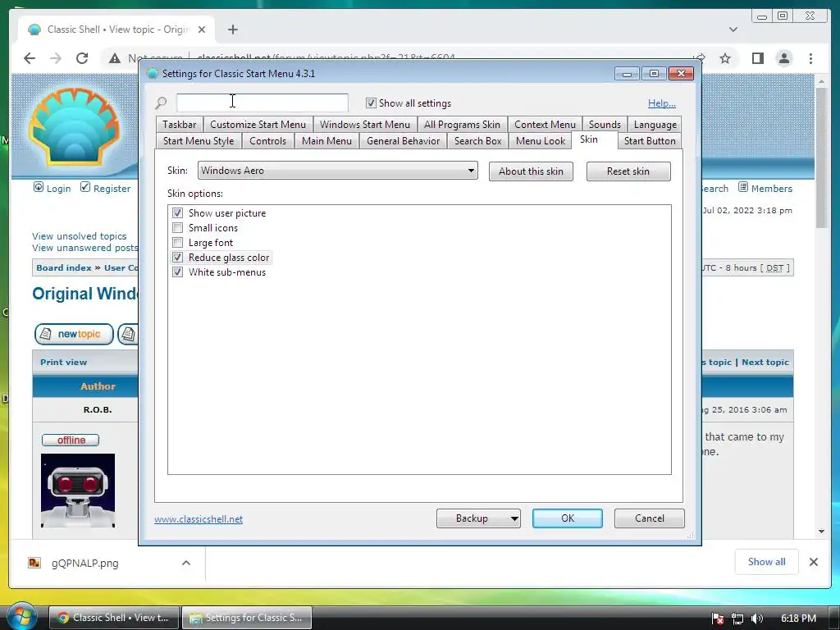
Task: Open the www.classicshell.net link
Action: point(199,519)
